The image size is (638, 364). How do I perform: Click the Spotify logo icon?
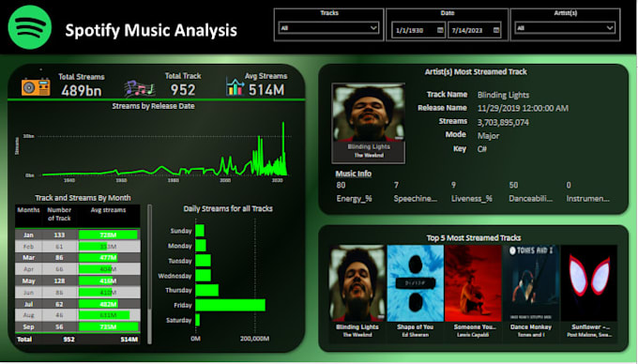point(30,27)
